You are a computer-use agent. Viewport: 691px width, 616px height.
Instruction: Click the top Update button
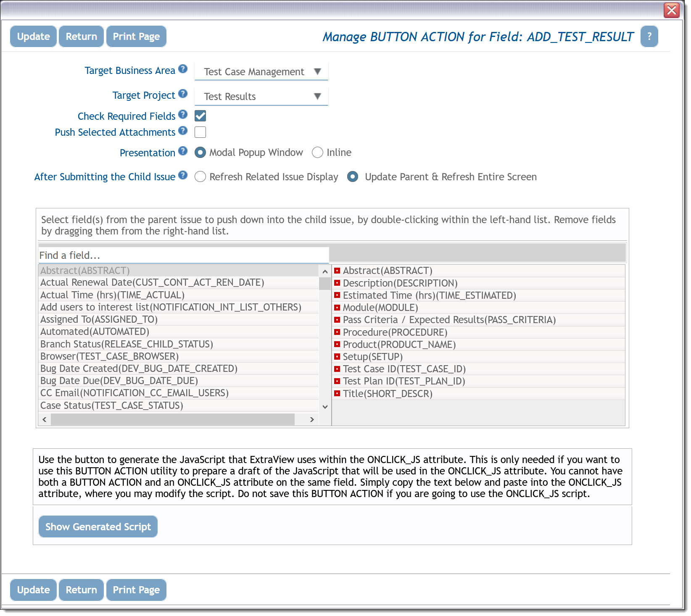(x=34, y=37)
